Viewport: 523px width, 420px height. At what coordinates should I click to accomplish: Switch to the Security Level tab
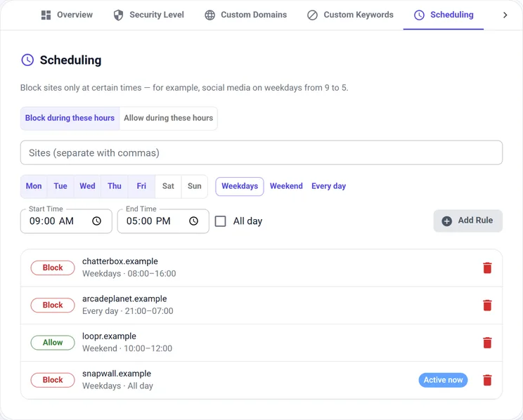click(149, 15)
